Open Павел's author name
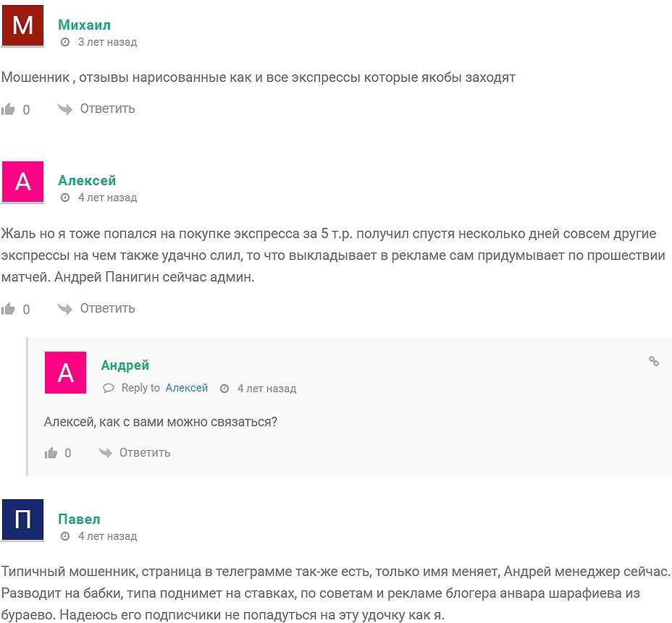The width and height of the screenshot is (672, 623). click(x=79, y=520)
